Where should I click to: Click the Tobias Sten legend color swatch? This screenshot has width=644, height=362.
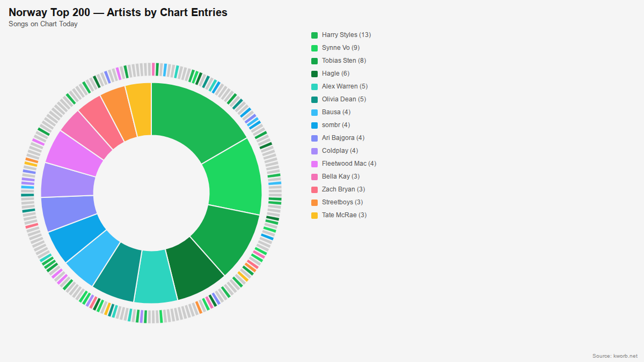(x=314, y=61)
